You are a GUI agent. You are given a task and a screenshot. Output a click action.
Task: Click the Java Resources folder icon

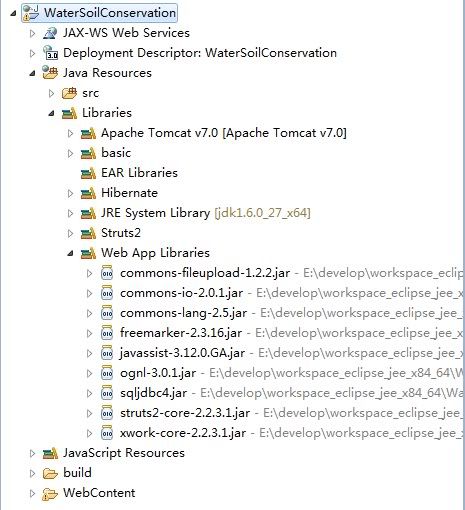click(50, 73)
